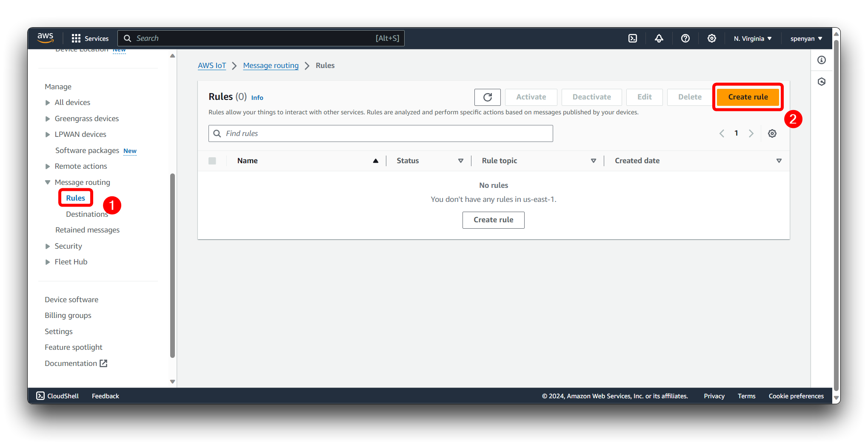Select Rules in the sidebar
This screenshot has width=868, height=445.
(x=76, y=198)
